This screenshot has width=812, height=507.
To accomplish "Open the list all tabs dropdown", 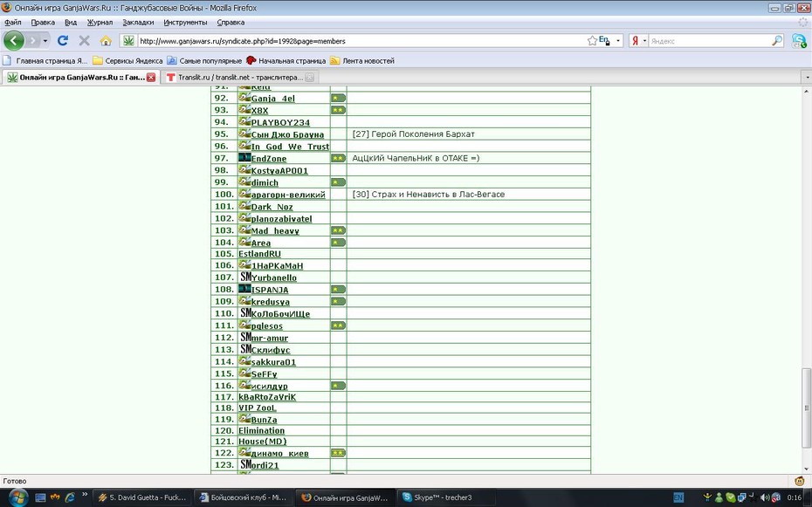I will (807, 78).
